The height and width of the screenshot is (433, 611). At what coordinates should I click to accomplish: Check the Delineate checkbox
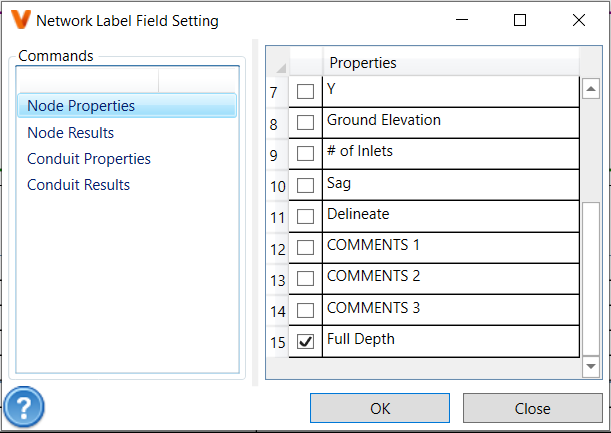pyautogui.click(x=306, y=216)
